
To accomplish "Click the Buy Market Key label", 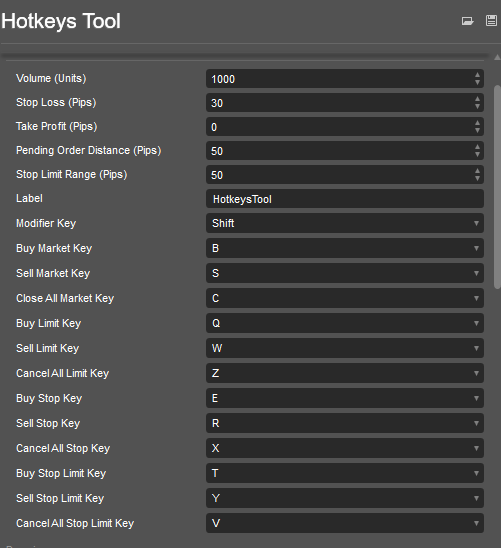I will pos(54,248).
